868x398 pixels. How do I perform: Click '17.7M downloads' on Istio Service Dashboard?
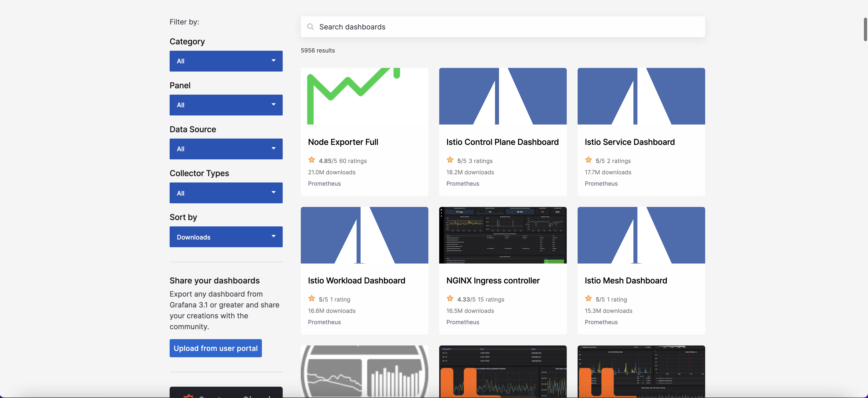click(608, 172)
